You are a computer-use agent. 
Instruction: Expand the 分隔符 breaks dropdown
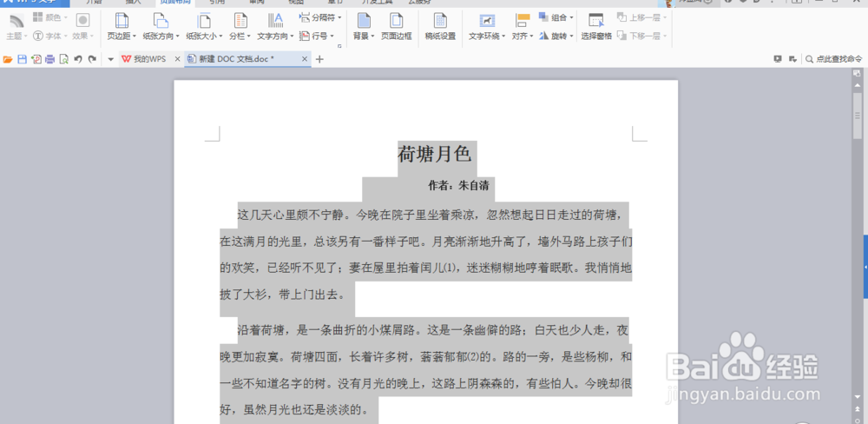point(320,17)
